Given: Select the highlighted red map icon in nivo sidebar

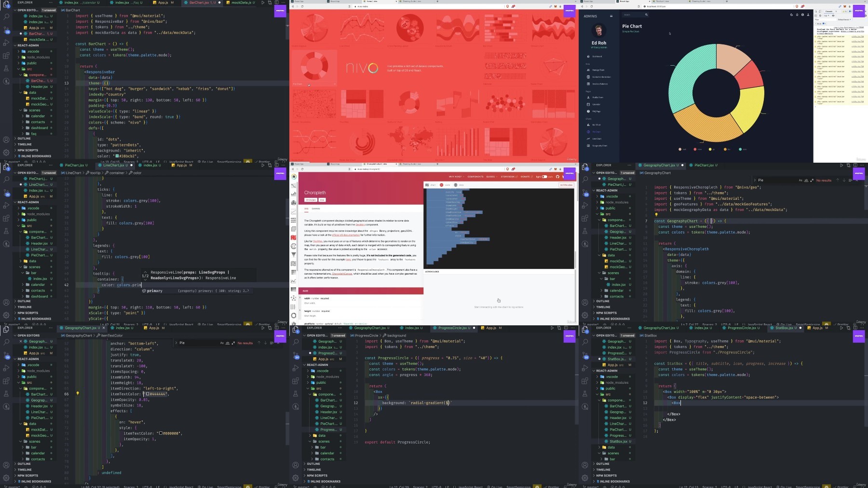Looking at the screenshot, I should pos(294,237).
